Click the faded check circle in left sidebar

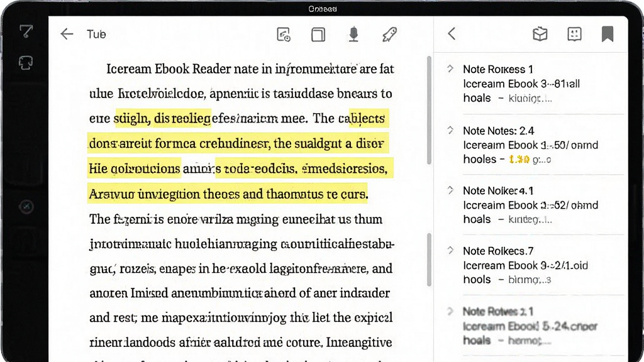[x=26, y=206]
